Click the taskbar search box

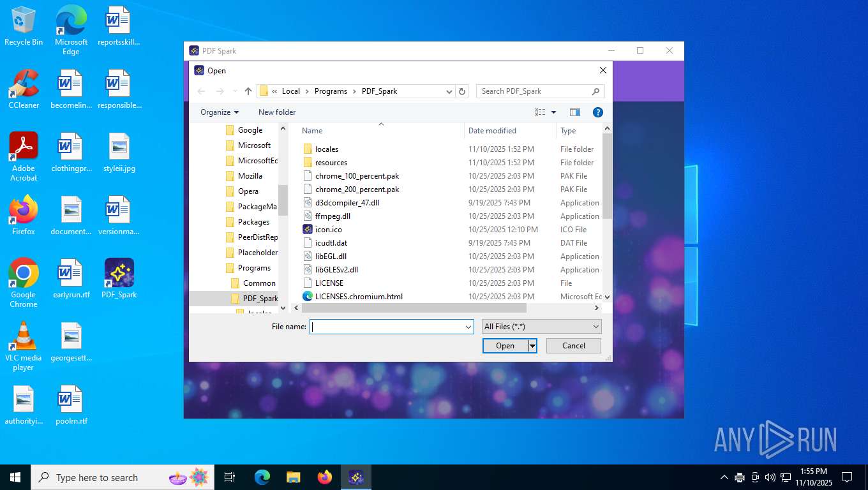click(121, 477)
